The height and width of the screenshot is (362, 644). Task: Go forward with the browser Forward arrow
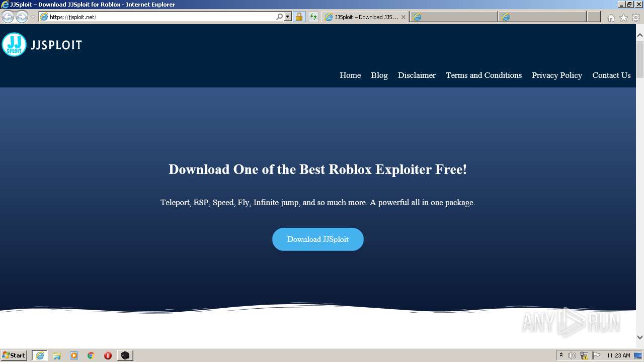(x=22, y=17)
